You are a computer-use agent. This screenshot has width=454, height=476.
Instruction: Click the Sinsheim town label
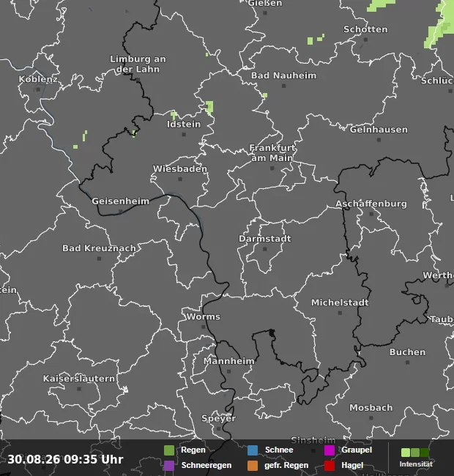pos(313,440)
